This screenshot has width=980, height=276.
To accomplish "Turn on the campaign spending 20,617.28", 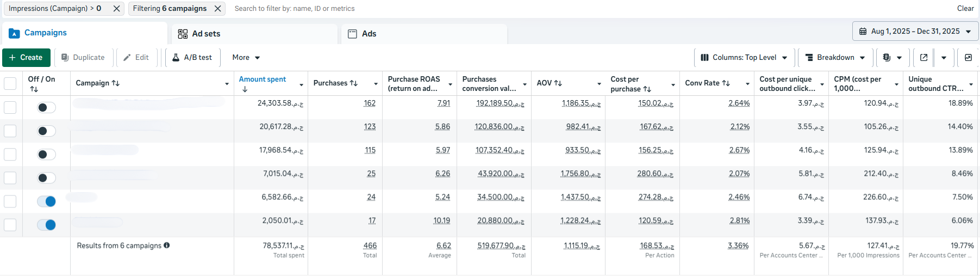I will coord(46,131).
